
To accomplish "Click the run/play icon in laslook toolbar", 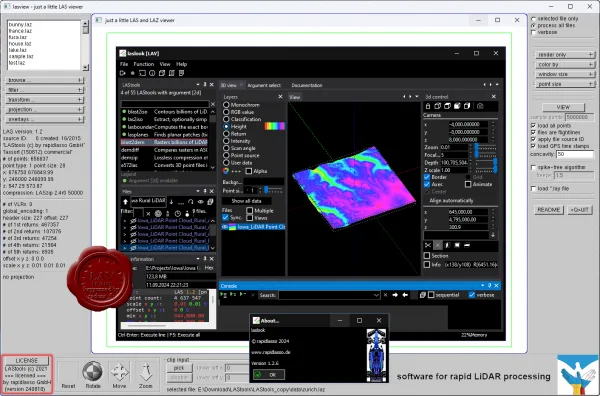I will [123, 73].
